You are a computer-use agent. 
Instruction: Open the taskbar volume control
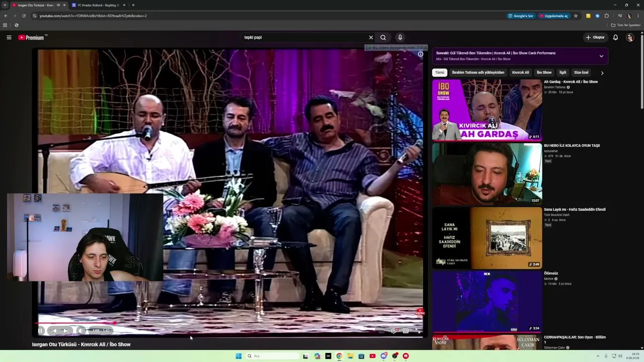click(620, 356)
